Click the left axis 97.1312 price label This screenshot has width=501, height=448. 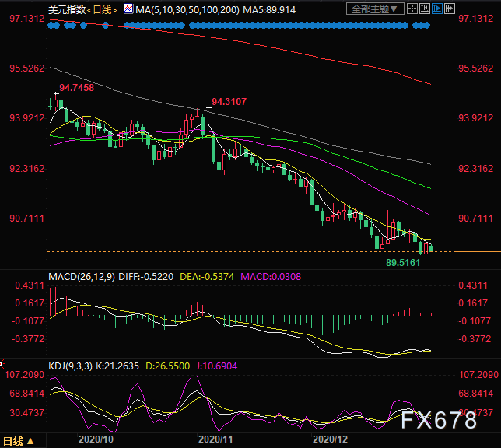click(x=26, y=19)
